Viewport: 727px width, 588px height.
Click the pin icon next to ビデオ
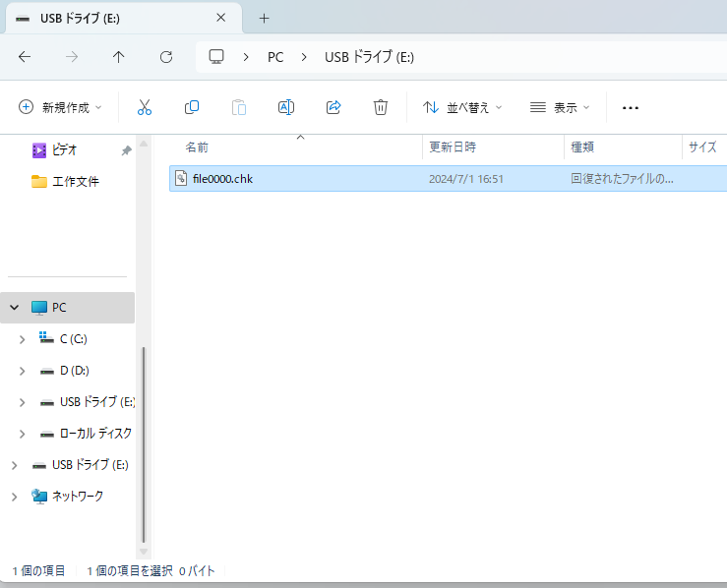point(126,150)
